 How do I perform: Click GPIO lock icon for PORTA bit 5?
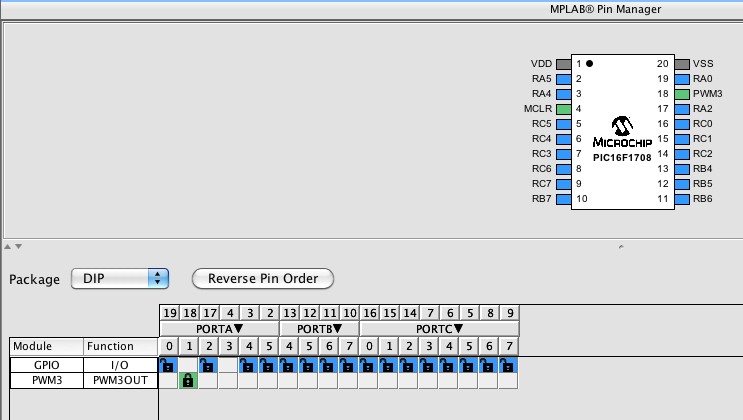coord(269,365)
